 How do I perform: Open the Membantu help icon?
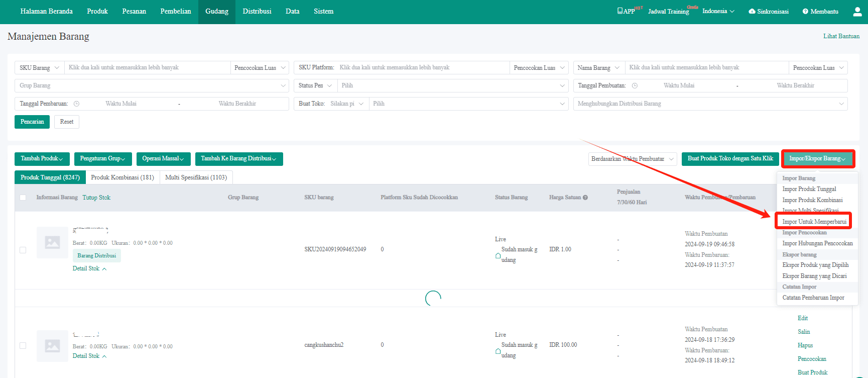pos(805,11)
